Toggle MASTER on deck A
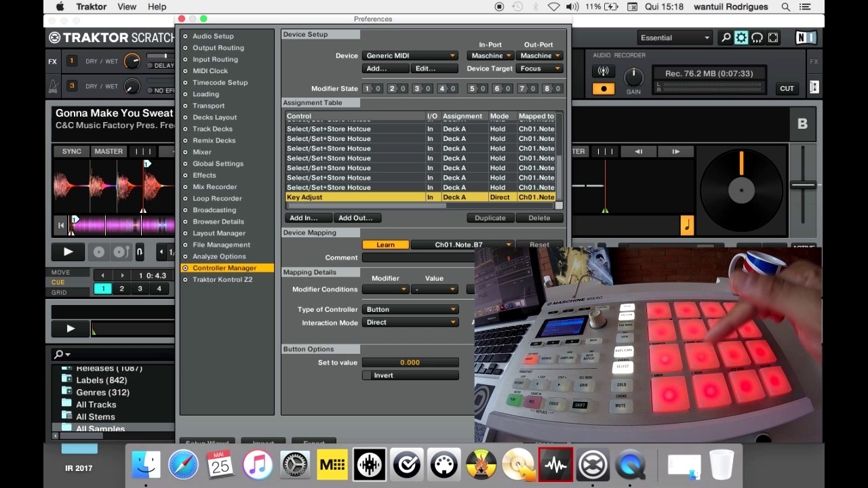 [108, 151]
